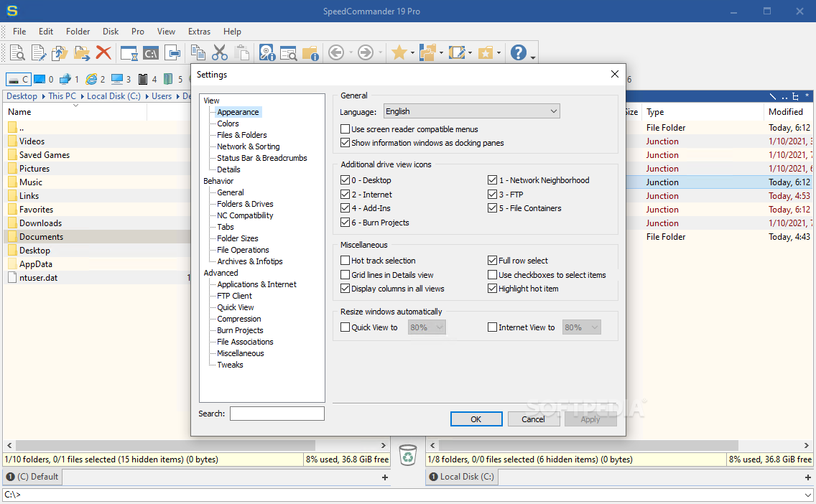Open the File menu
The height and width of the screenshot is (504, 816).
(19, 31)
